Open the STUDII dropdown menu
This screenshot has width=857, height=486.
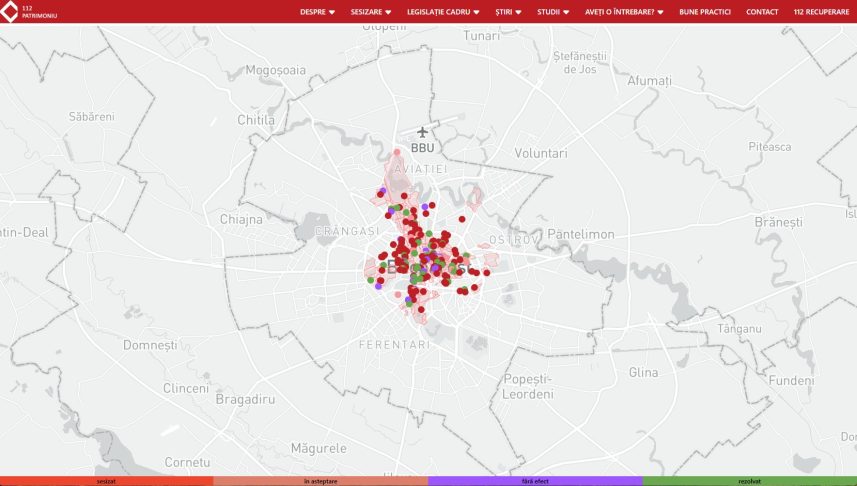tap(553, 11)
